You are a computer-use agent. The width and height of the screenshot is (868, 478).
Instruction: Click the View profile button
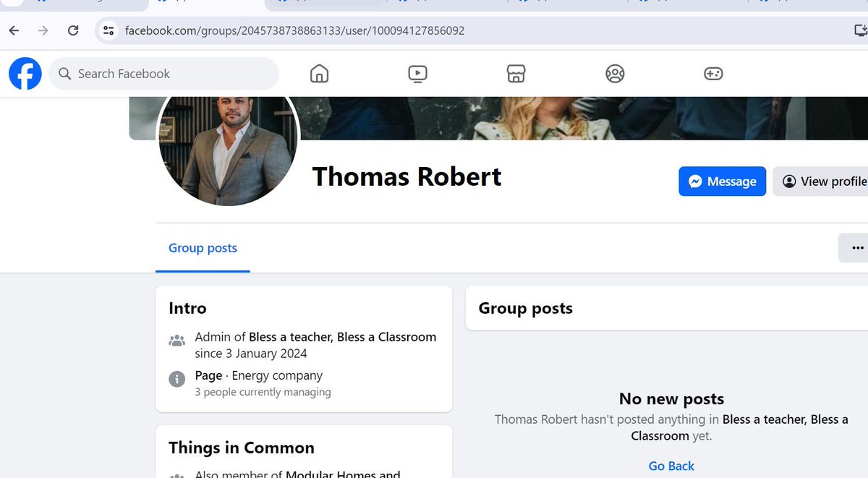pyautogui.click(x=825, y=182)
